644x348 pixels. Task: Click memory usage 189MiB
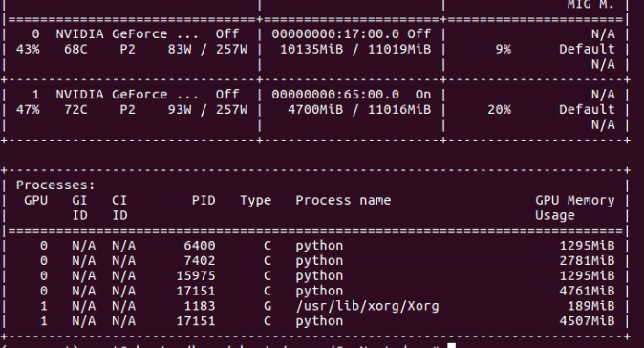[x=591, y=306]
